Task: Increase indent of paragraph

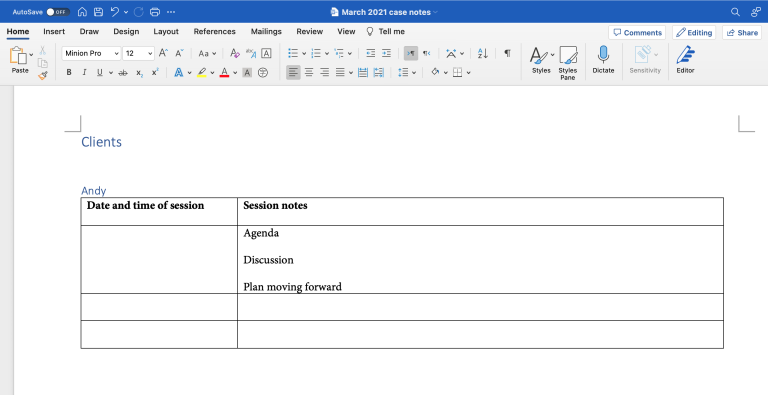Action: tap(386, 53)
